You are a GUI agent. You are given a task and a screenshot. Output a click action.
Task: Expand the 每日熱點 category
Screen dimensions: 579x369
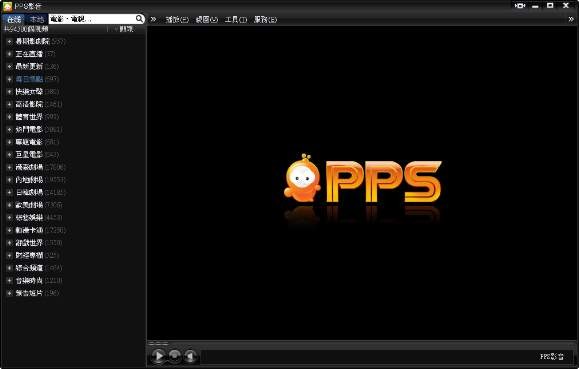coord(10,79)
